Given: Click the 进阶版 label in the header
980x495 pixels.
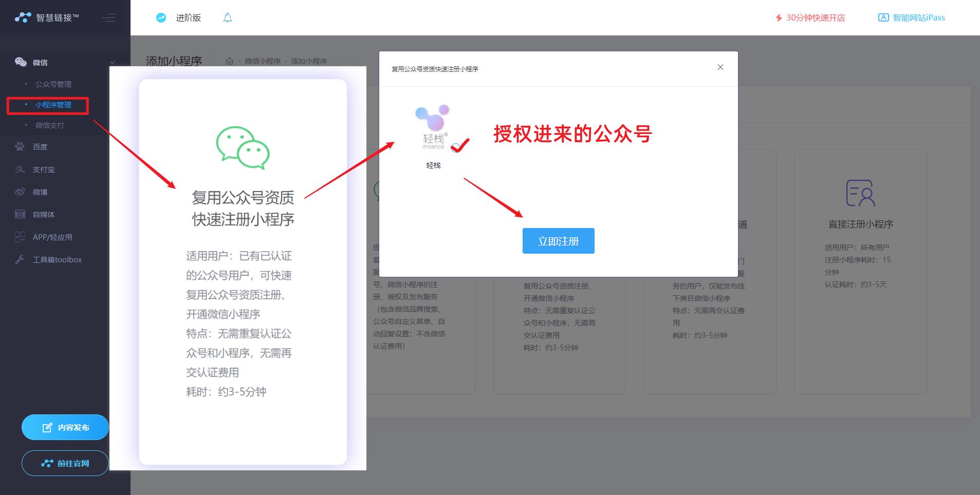Looking at the screenshot, I should click(189, 18).
